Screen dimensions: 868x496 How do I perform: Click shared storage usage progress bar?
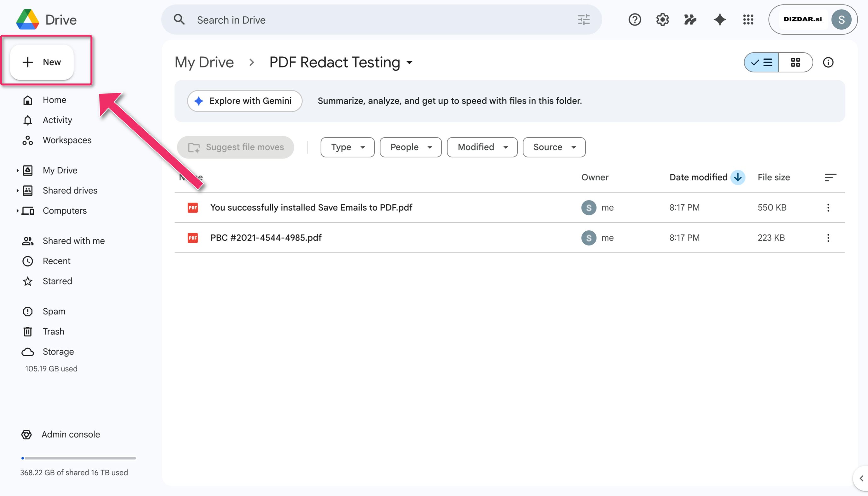[79, 458]
